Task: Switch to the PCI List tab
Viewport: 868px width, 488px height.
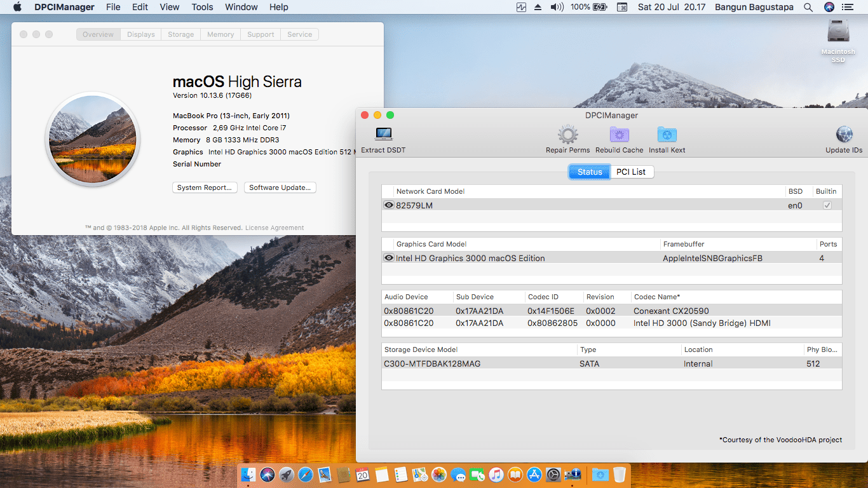Action: click(632, 172)
